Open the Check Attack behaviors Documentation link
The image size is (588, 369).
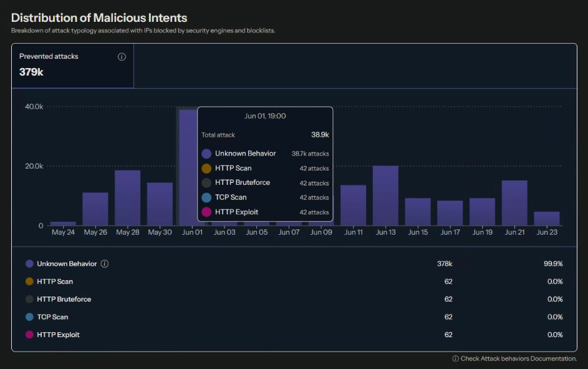click(519, 358)
